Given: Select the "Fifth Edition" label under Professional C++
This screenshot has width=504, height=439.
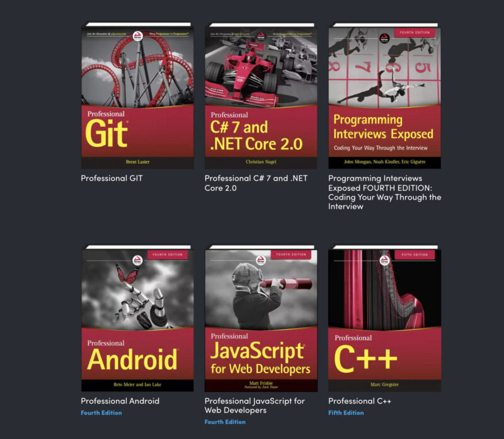Looking at the screenshot, I should tap(346, 413).
